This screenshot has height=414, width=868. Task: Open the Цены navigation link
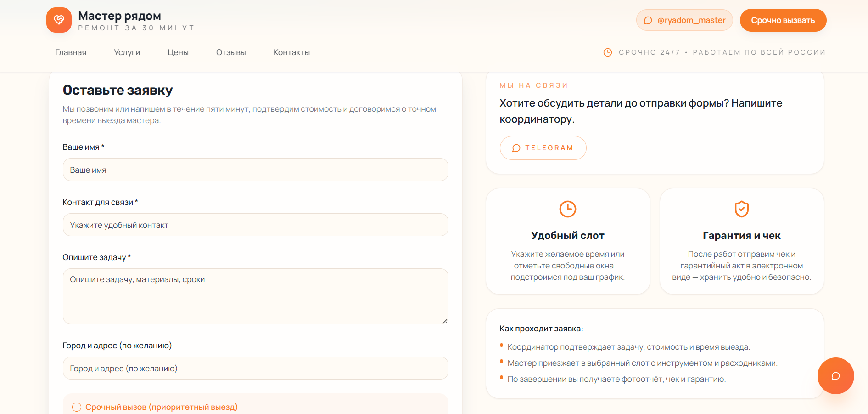click(x=178, y=52)
